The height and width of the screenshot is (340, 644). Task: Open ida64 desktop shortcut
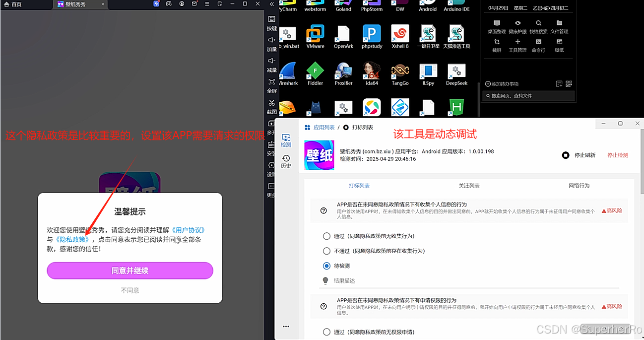[x=372, y=74]
